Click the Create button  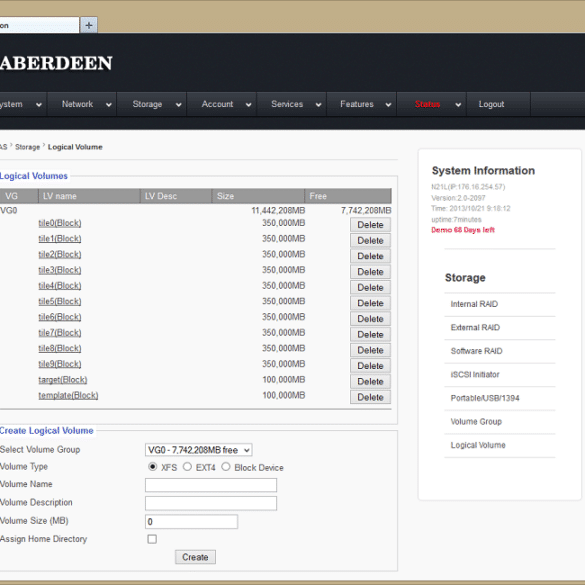pos(195,557)
